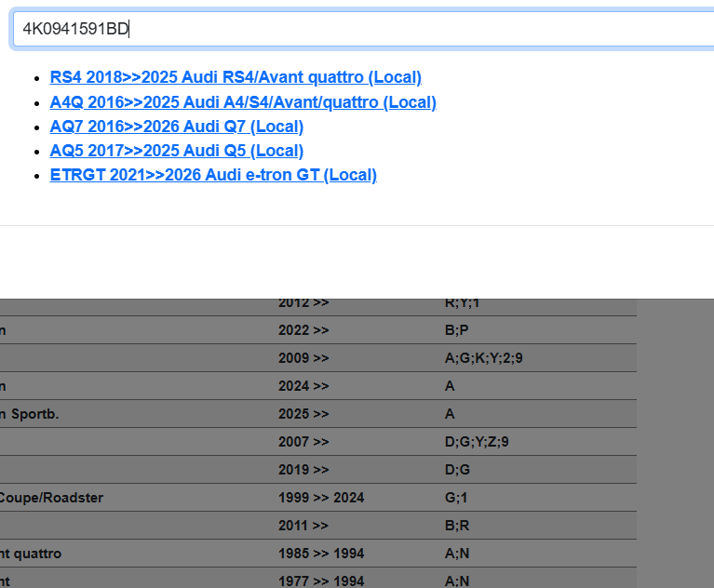Open the RS4 2018>>2025 Audi RS4/Avant quattro link
The image size is (714, 588).
coord(236,77)
